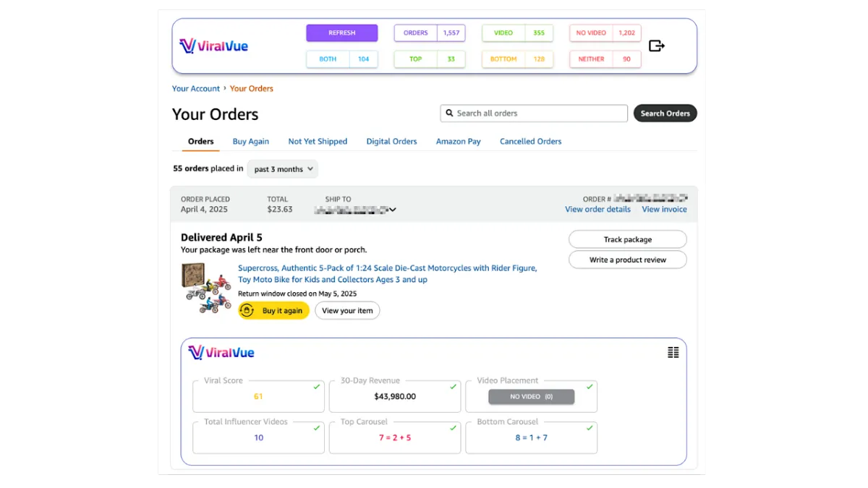Click the ViralVue logo in the top bar
Image resolution: width=868 pixels, height=488 pixels.
213,46
